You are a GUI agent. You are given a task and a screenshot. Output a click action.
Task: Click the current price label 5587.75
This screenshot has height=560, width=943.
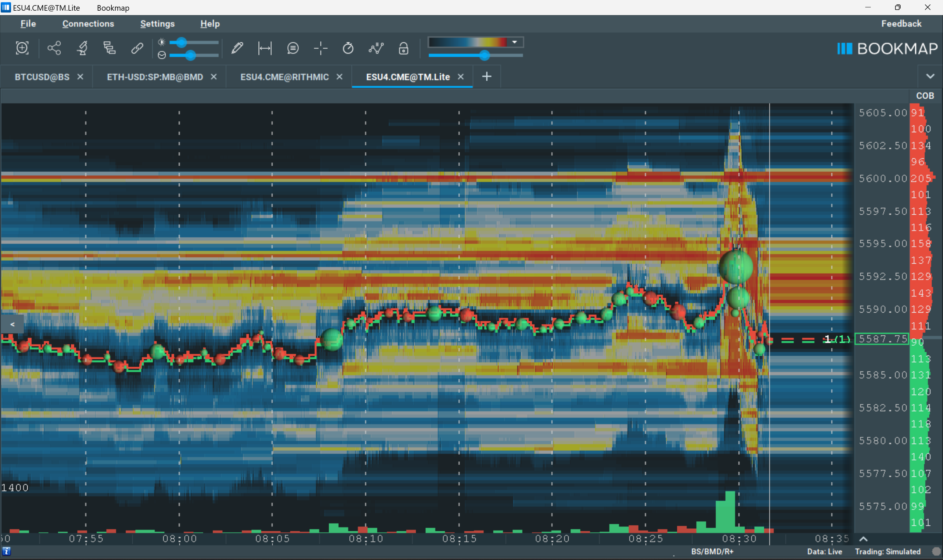point(882,339)
